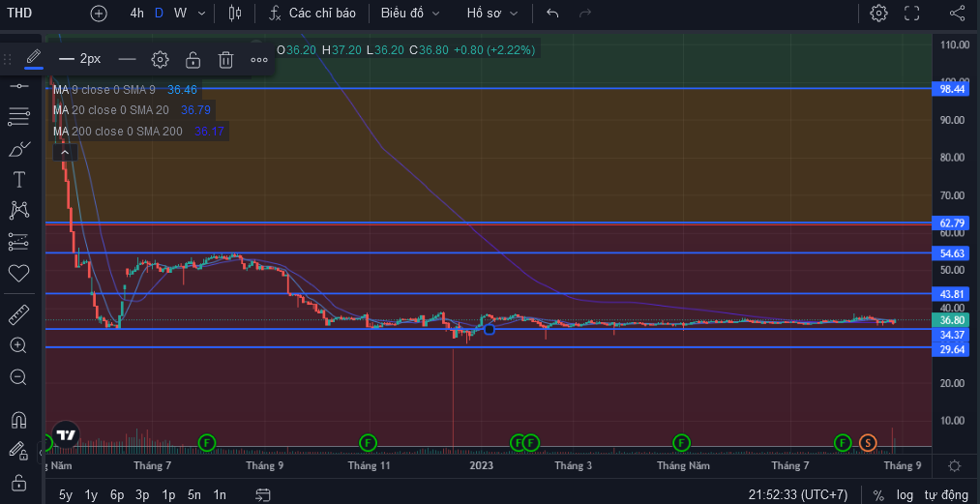This screenshot has width=980, height=504.
Task: Open drawing settings in floating toolbar
Action: (160, 59)
